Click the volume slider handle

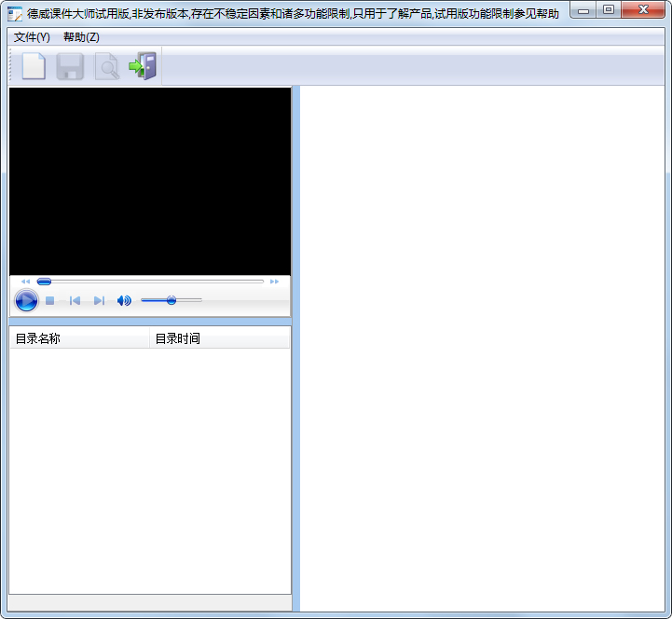click(171, 300)
